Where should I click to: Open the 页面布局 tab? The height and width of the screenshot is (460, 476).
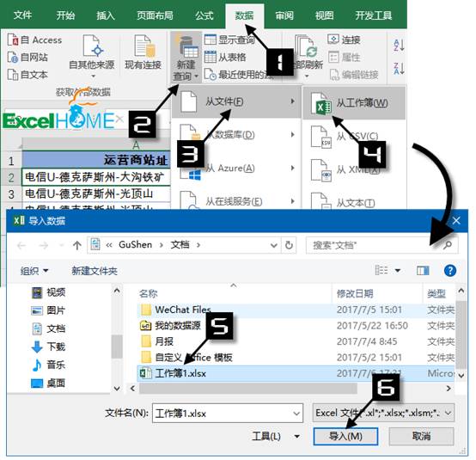tap(155, 15)
